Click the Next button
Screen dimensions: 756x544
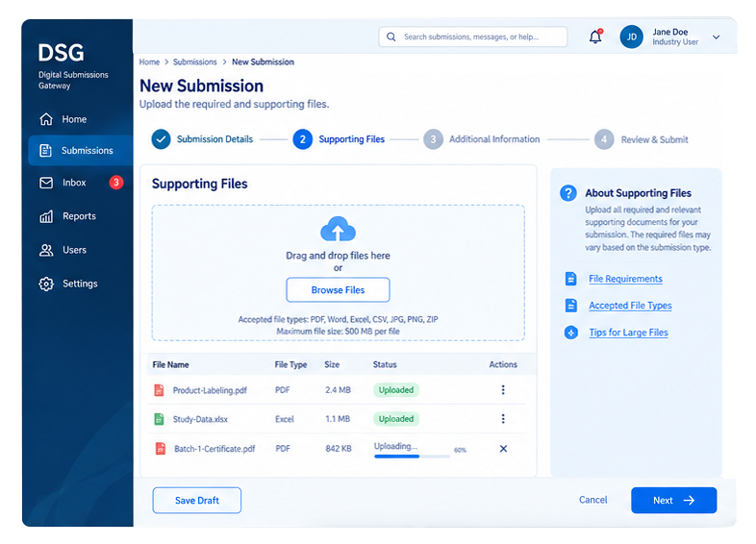pos(673,500)
